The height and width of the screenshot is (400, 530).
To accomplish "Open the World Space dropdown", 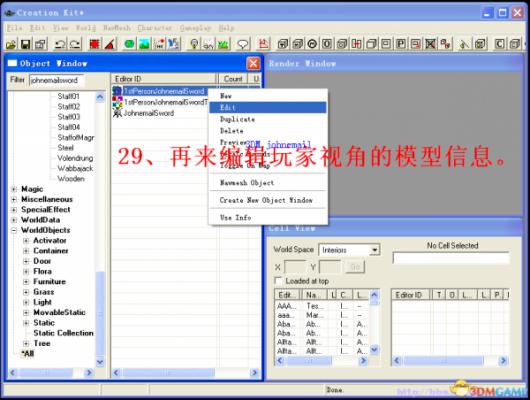I will (374, 250).
